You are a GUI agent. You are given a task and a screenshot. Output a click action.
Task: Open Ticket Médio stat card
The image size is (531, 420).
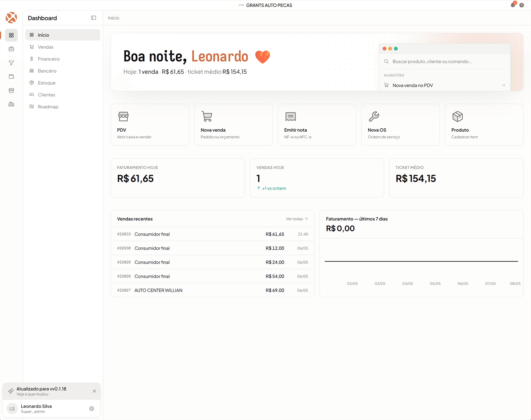456,178
